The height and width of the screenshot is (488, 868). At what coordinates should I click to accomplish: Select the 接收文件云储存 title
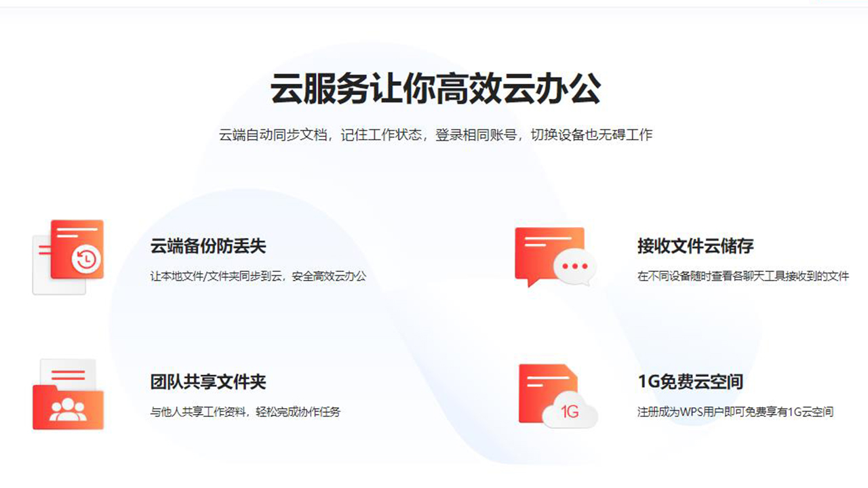tap(696, 246)
